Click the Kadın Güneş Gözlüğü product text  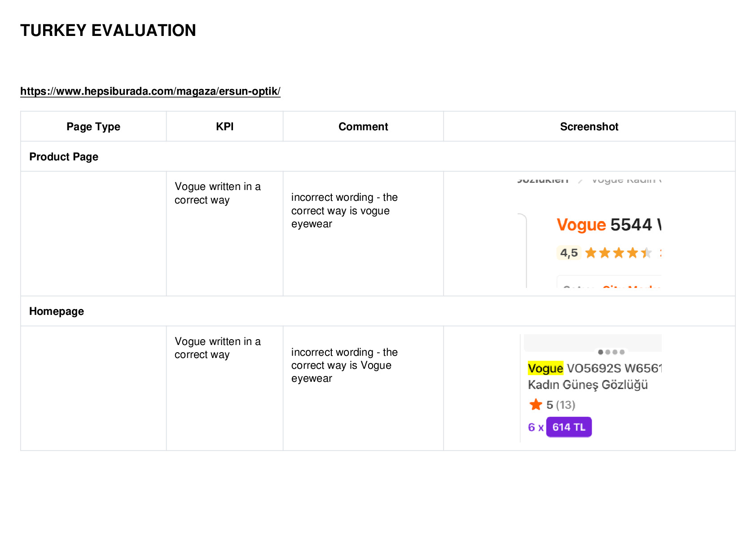click(x=588, y=385)
